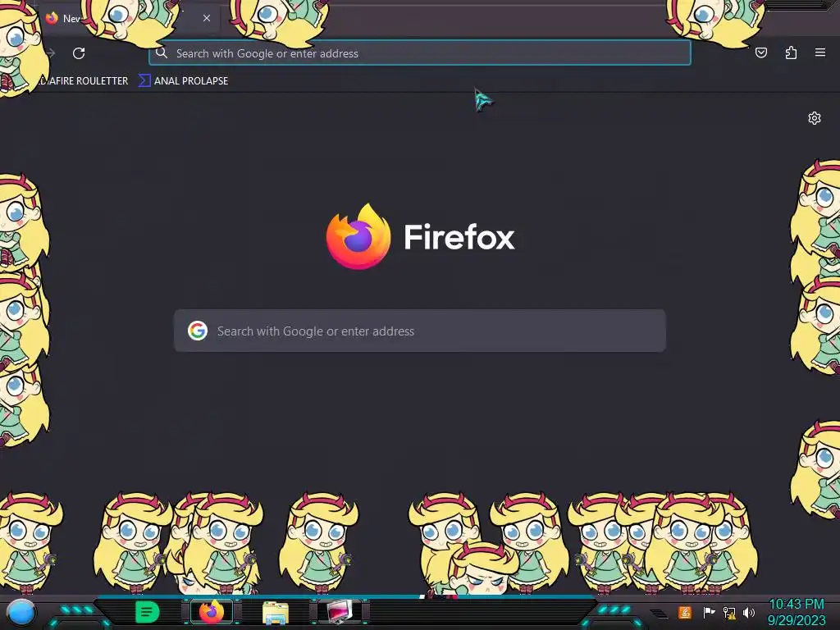Viewport: 840px width, 630px height.
Task: Open the Extensions puzzle icon
Action: coord(791,52)
